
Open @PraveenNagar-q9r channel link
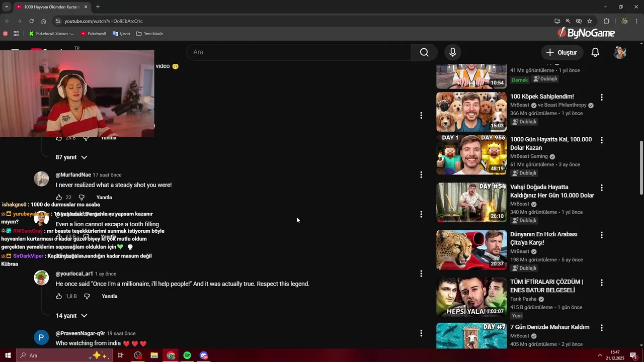(80, 333)
